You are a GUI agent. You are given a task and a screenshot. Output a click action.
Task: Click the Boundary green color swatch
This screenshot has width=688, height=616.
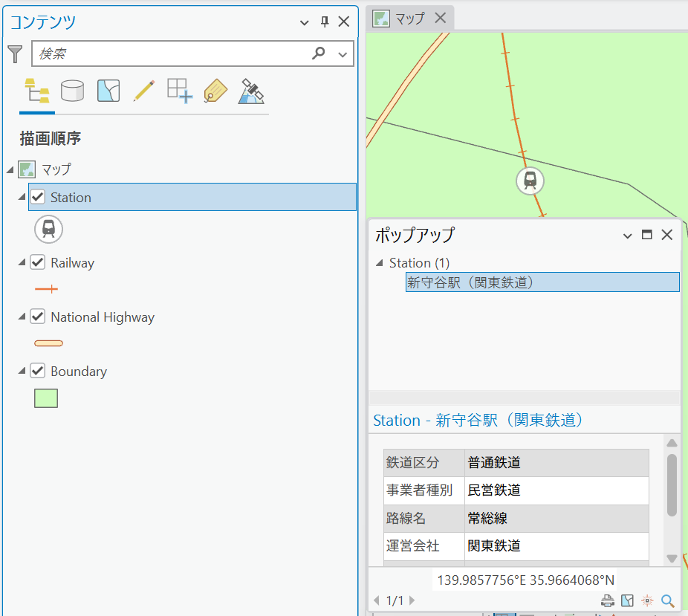point(46,398)
